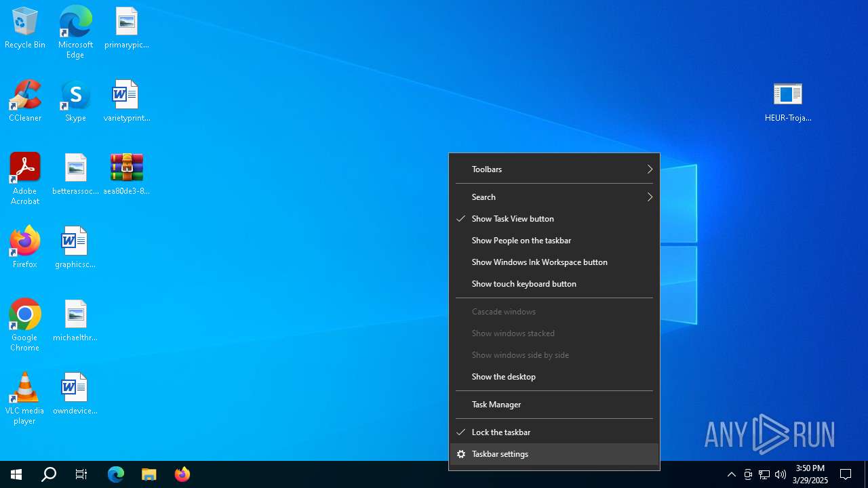Image resolution: width=868 pixels, height=488 pixels.
Task: Select the Microsoft Edge desktop shortcut
Action: coord(75,32)
